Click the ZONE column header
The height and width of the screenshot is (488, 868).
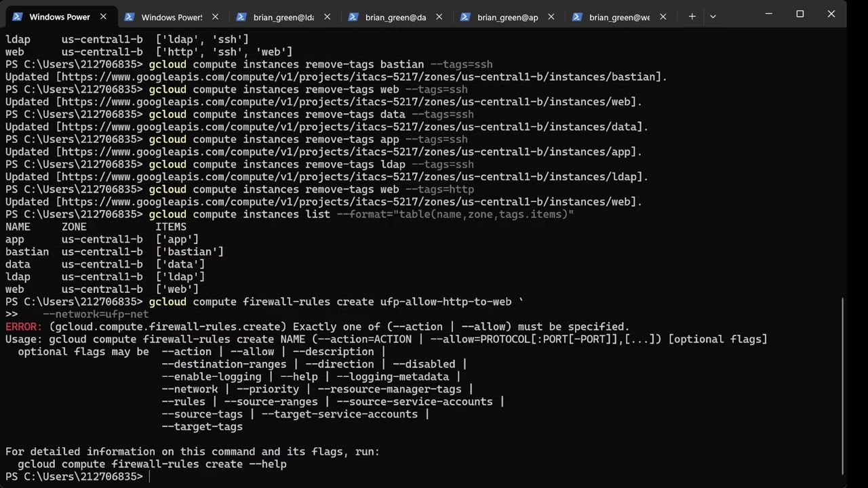[x=74, y=227]
